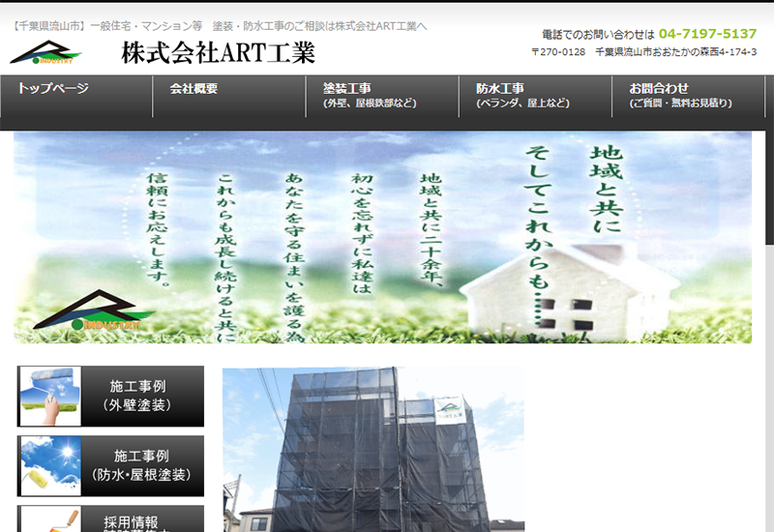Click the 電話でのお問い合わせは label
Image resolution: width=774 pixels, height=532 pixels.
pos(598,35)
